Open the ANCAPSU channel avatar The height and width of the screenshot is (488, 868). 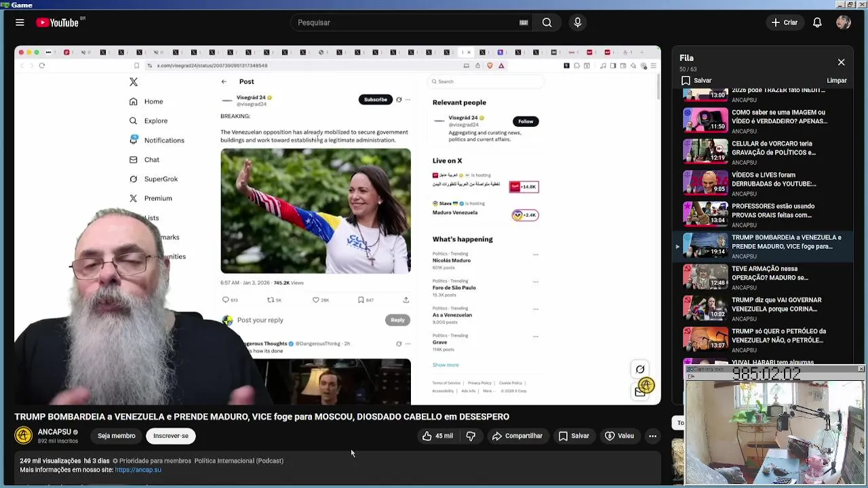pos(23,435)
